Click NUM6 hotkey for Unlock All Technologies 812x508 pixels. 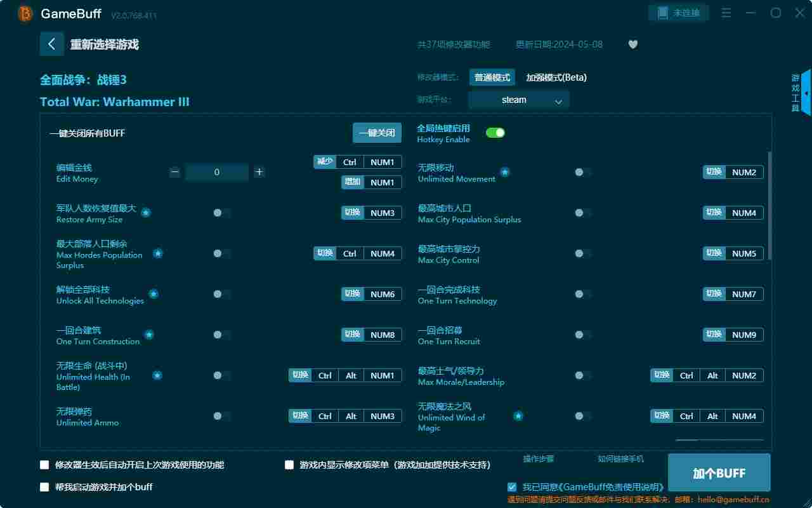tap(383, 294)
